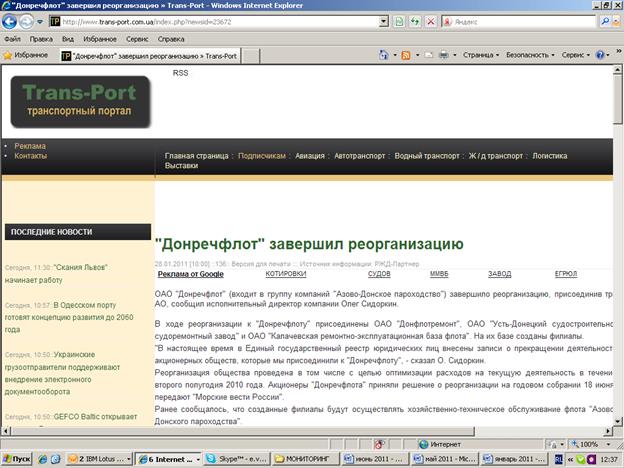Click the Yandex search box
The height and width of the screenshot is (468, 624).
(518, 22)
